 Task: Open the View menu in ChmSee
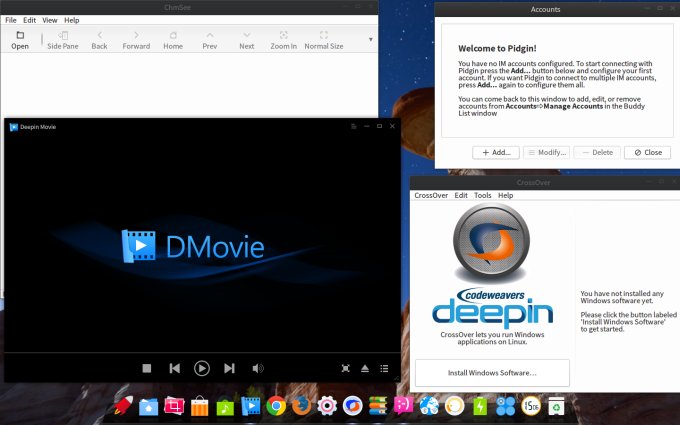click(x=49, y=20)
